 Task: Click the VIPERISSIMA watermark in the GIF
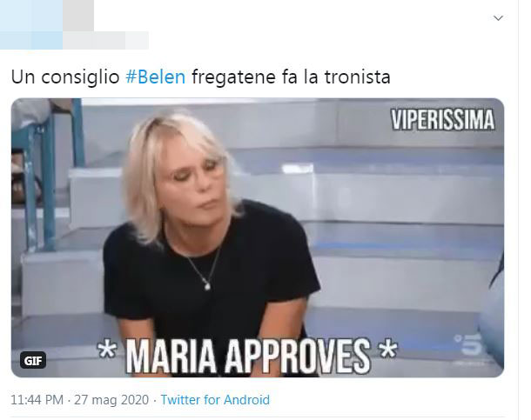click(442, 120)
